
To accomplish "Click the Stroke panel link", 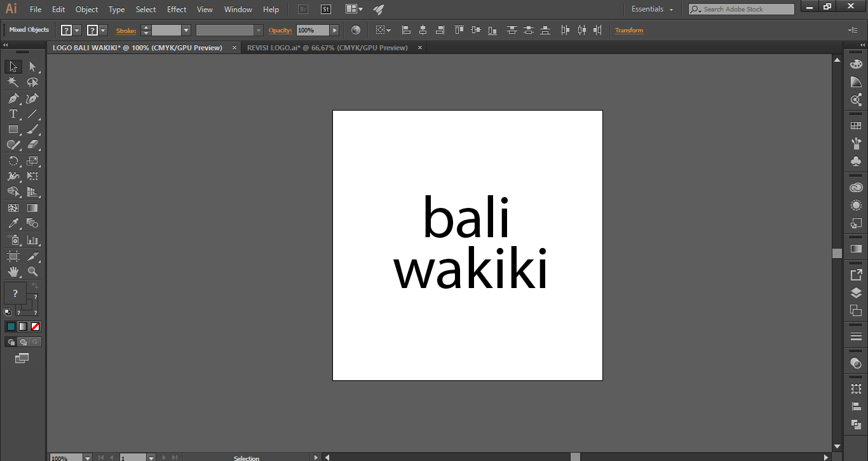I will tap(126, 31).
